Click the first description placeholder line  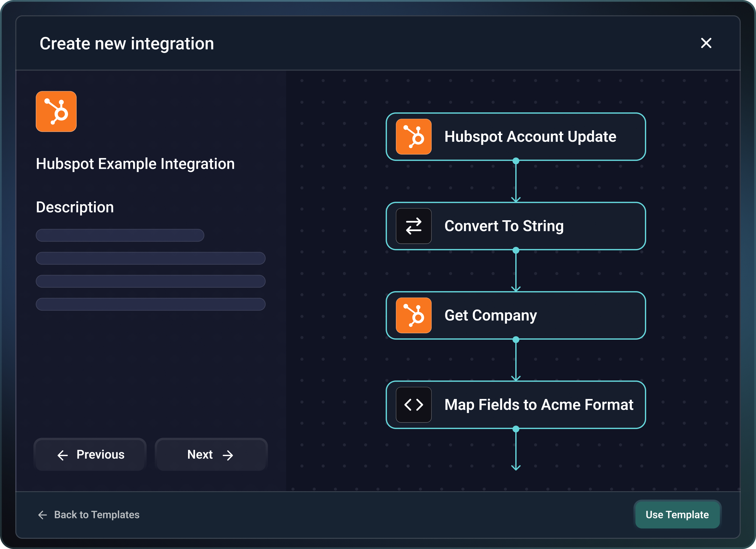[120, 235]
